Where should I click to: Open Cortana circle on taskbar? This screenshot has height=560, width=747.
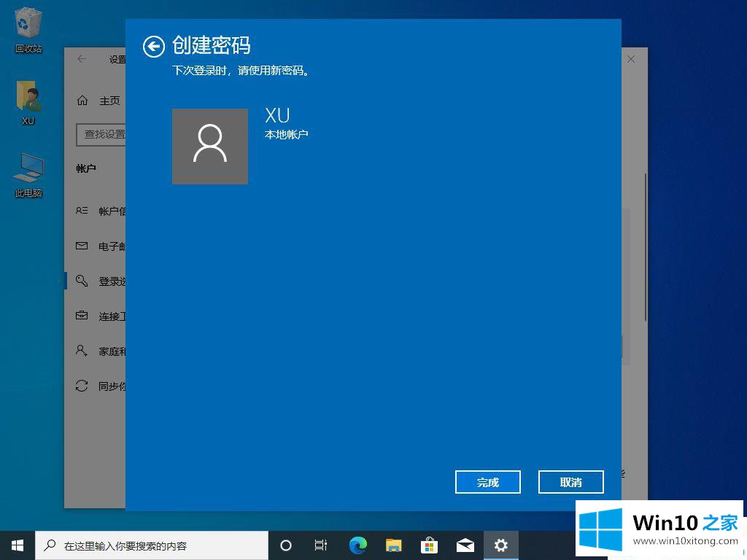[285, 545]
